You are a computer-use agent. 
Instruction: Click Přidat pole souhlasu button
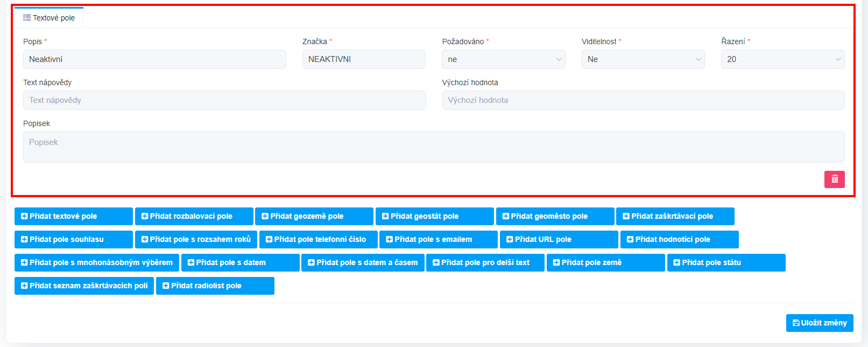pos(74,239)
